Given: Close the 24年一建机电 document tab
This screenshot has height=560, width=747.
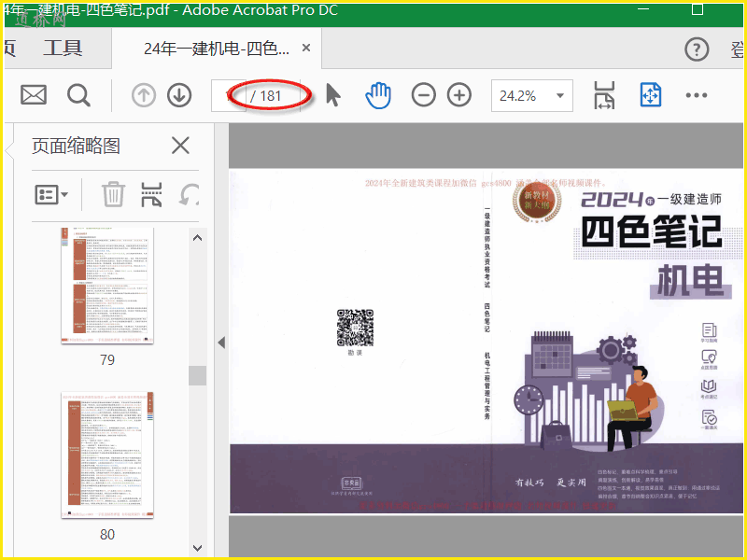Looking at the screenshot, I should click(x=306, y=48).
